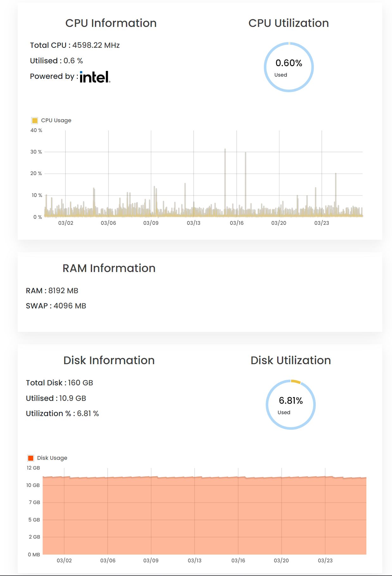Click the Intel logo
Screen dimensions: 392x576
point(95,77)
